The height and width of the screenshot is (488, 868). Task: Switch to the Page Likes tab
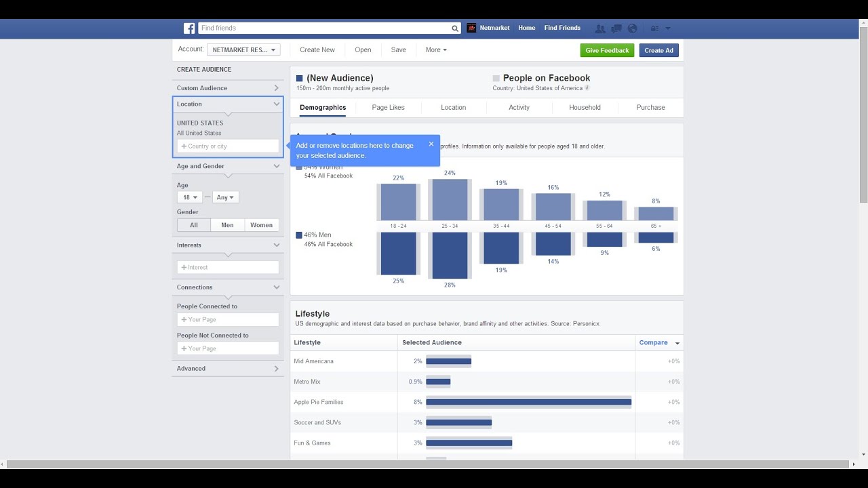(x=389, y=107)
